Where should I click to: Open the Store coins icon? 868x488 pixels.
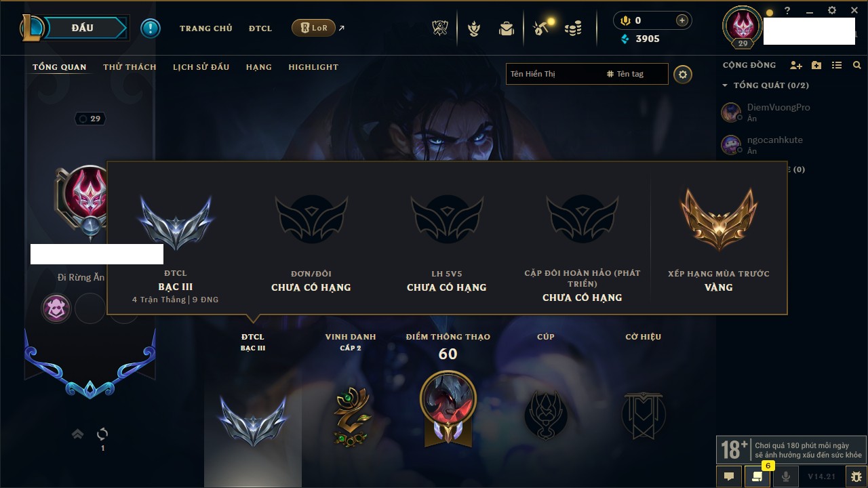click(x=574, y=28)
